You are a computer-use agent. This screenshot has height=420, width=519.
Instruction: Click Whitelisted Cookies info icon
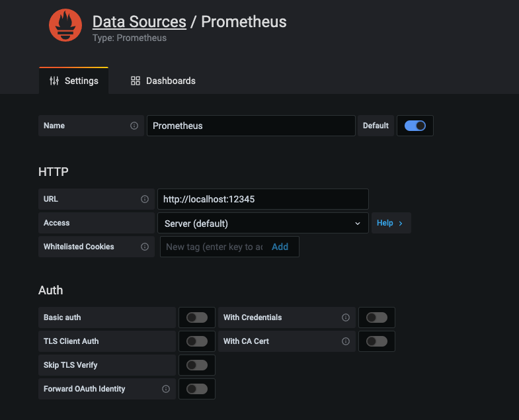coord(145,247)
